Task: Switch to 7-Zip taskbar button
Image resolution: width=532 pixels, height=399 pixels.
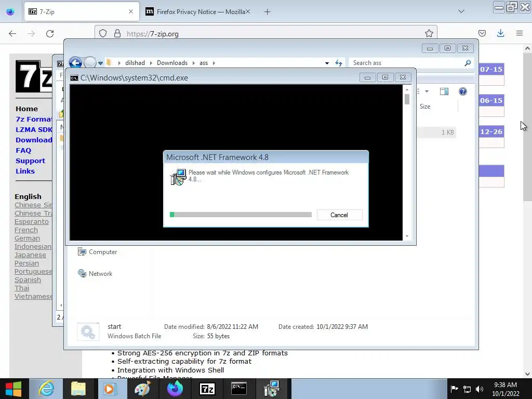Action: pos(207,389)
